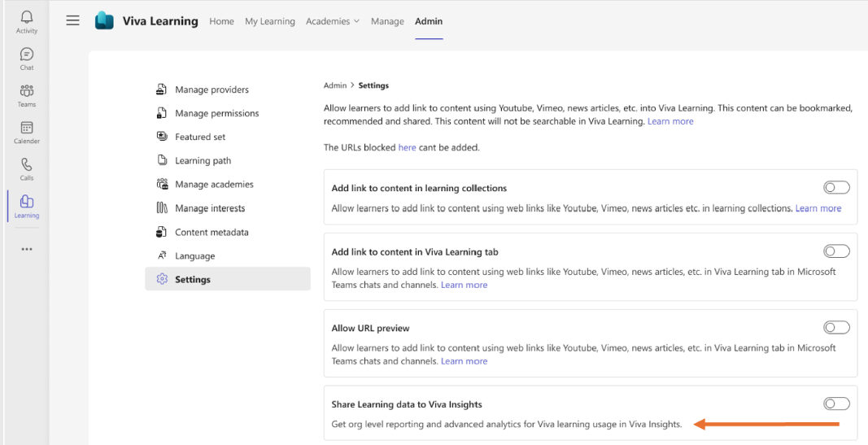The width and height of the screenshot is (868, 445).
Task: Expand the Academies dropdown chevron
Action: (356, 21)
